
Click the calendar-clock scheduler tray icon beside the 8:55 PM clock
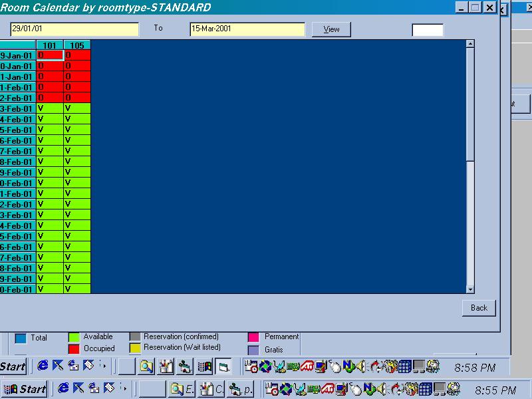271,389
